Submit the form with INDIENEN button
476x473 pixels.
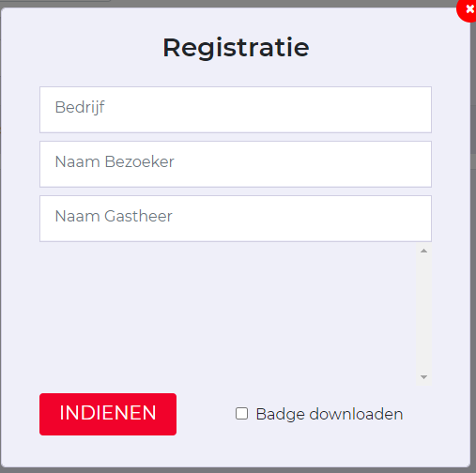coord(108,414)
